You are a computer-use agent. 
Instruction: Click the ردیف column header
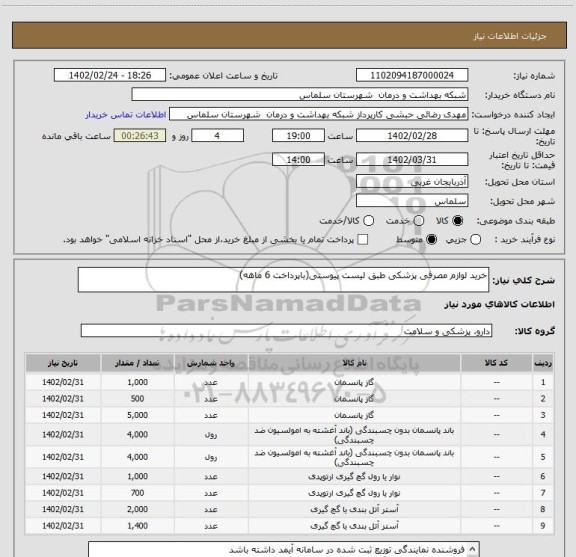point(543,363)
